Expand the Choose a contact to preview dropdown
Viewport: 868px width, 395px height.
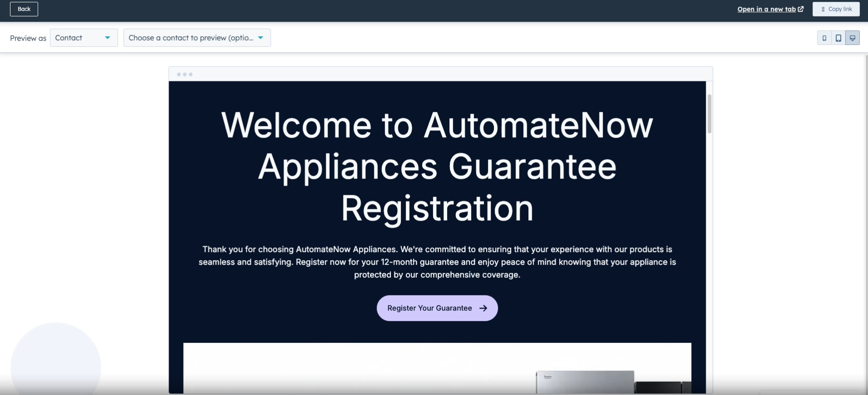(x=197, y=38)
